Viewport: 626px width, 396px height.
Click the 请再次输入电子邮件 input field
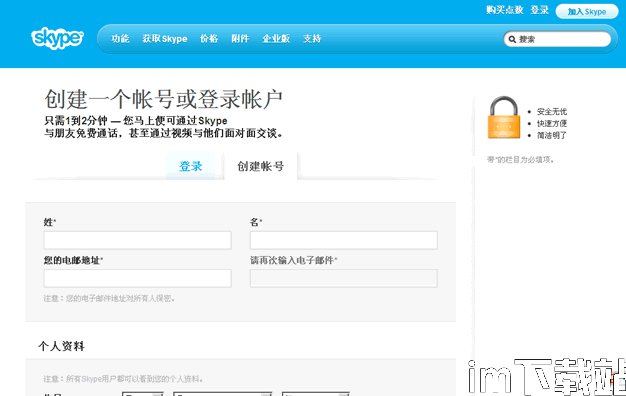pyautogui.click(x=344, y=278)
